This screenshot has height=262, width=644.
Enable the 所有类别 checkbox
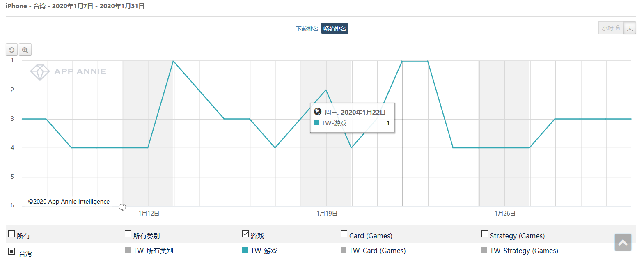tap(128, 234)
